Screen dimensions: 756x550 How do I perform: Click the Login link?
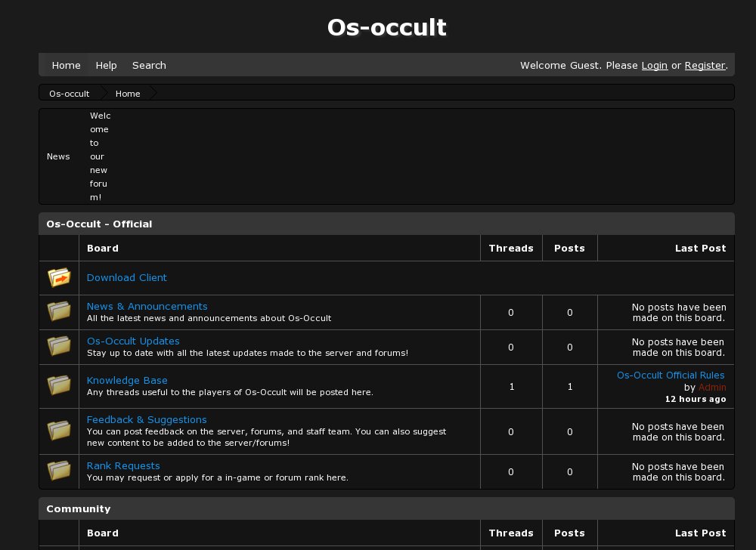coord(654,65)
